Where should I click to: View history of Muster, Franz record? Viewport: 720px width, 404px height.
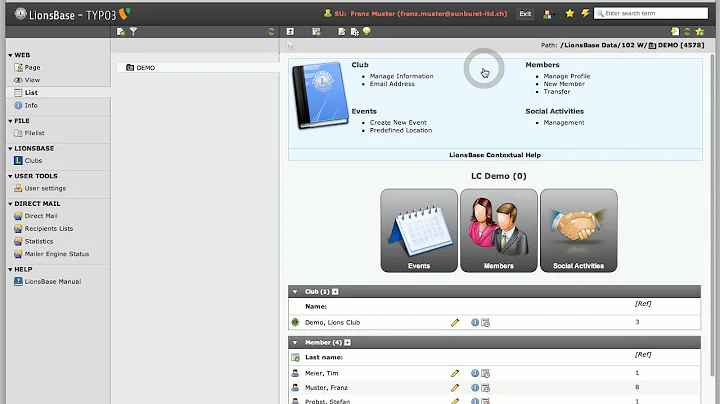tap(485, 388)
